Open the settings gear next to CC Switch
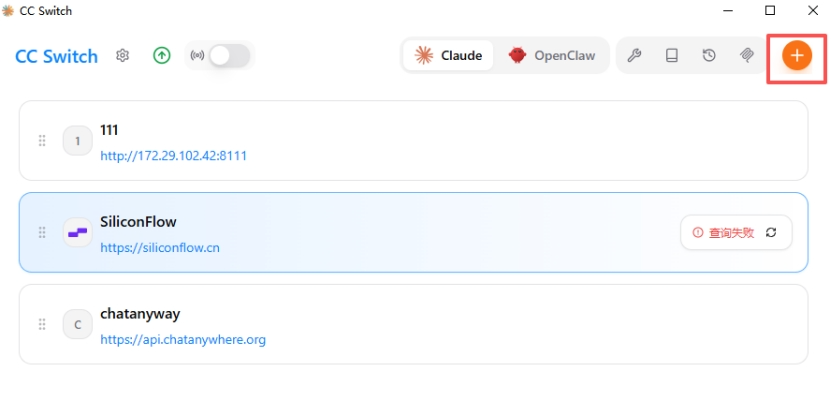831x401 pixels. coord(122,55)
